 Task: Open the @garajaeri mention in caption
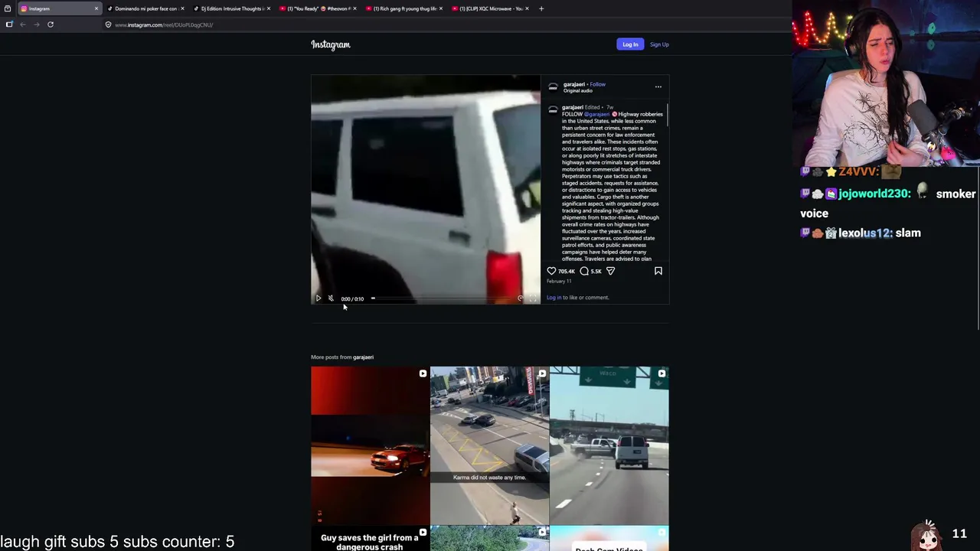tap(597, 114)
